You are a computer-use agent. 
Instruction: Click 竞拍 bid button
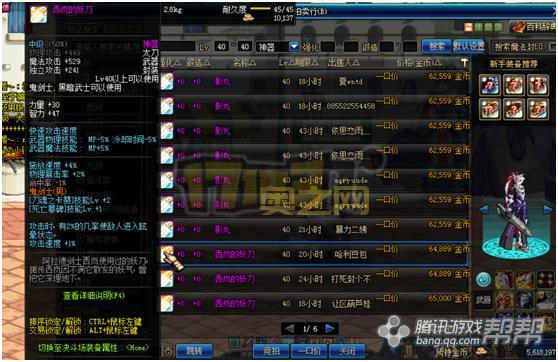272,351
